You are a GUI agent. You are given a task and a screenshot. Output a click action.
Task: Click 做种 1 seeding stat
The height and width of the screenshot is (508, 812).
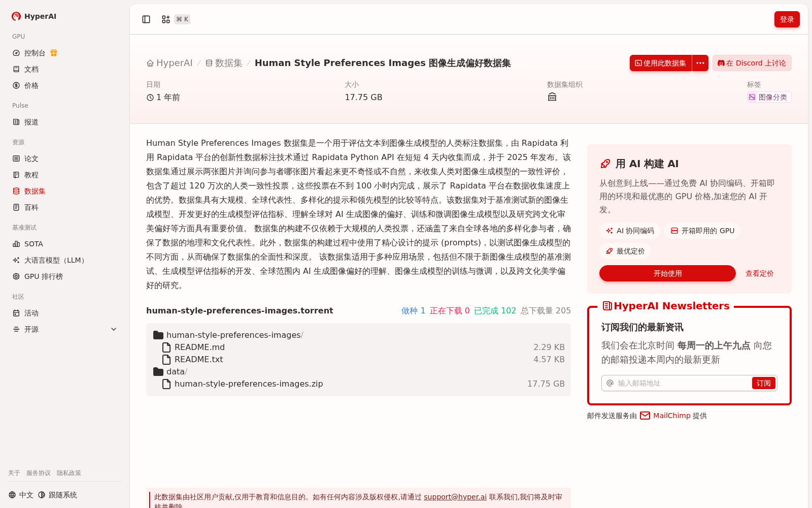tap(413, 310)
